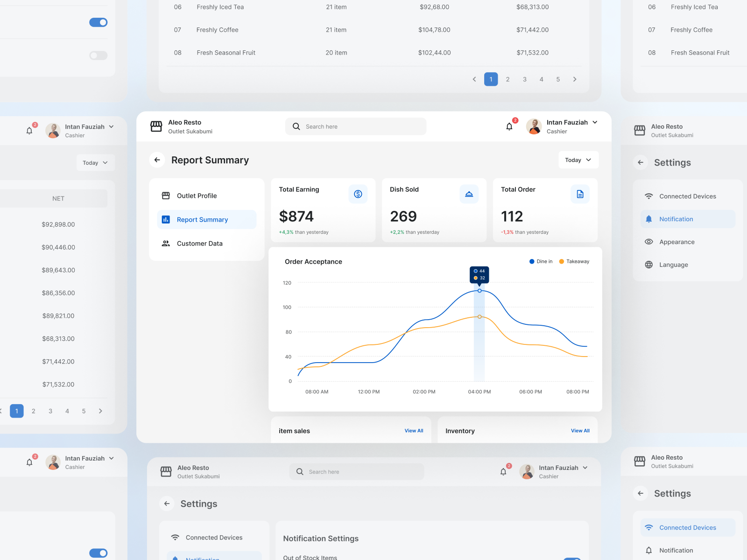Click the Appearance eye icon in Settings
Screen dimensions: 747x560
(x=649, y=242)
